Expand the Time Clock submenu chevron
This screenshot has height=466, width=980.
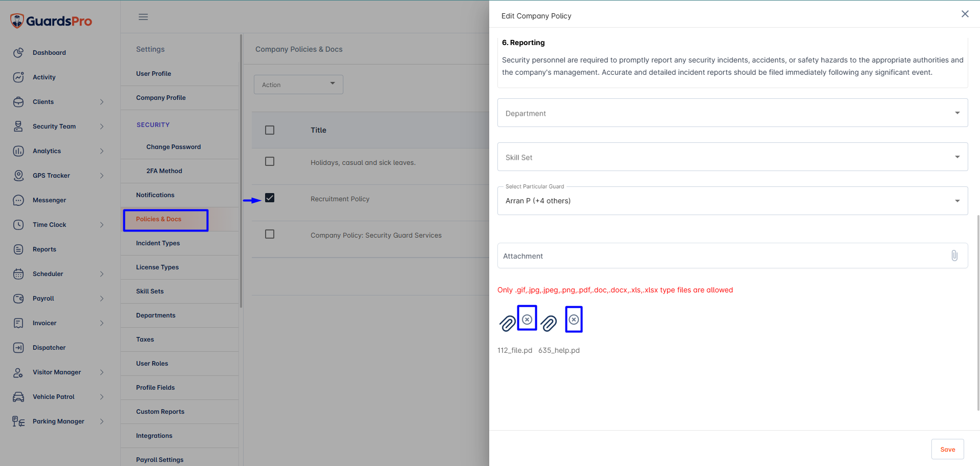[x=102, y=225]
